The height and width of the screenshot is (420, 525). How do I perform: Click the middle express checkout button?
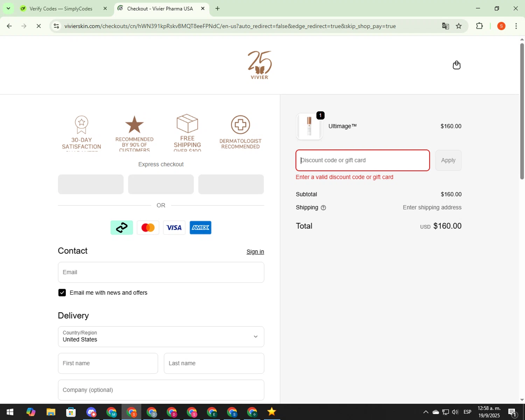point(161,184)
